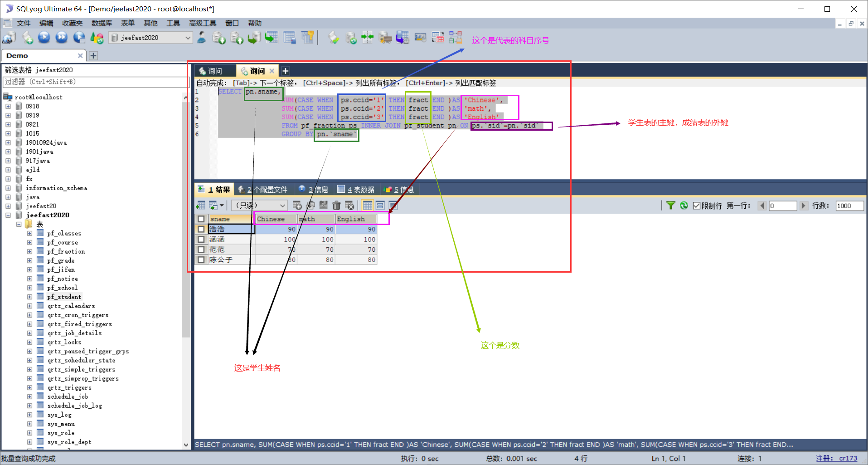Edit the 第一行 first row field
Image resolution: width=868 pixels, height=465 pixels.
pos(783,206)
